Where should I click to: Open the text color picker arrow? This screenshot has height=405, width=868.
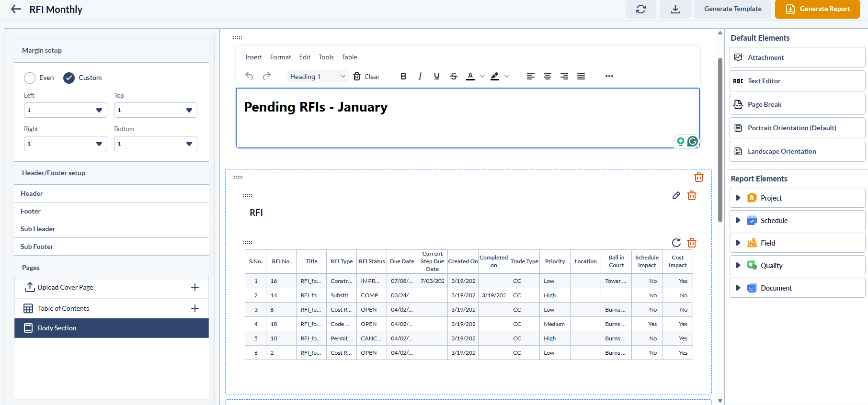(x=482, y=76)
